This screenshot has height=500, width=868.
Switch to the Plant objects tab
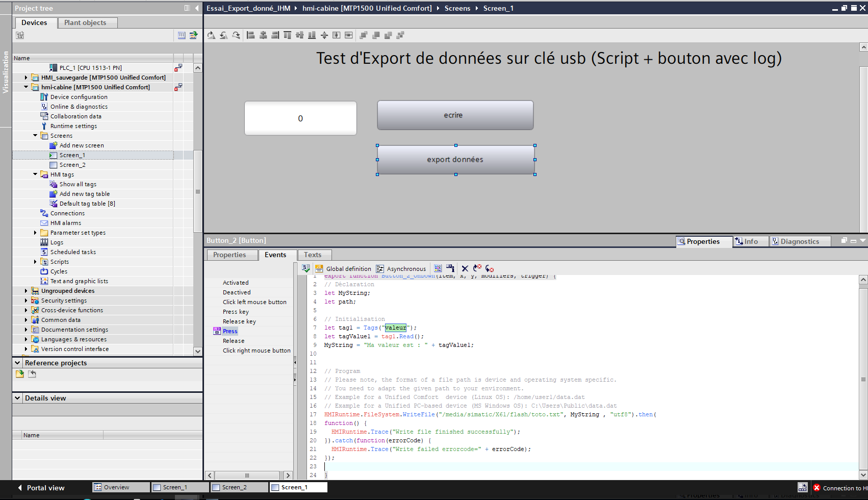point(85,22)
